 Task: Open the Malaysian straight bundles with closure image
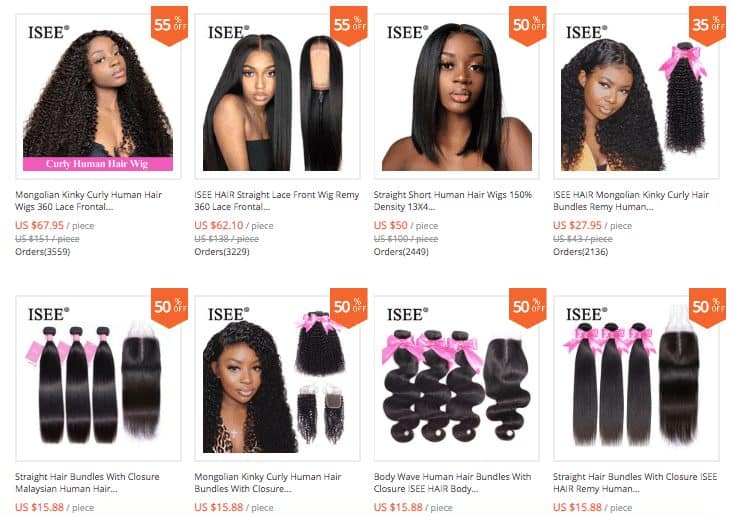pyautogui.click(x=98, y=378)
